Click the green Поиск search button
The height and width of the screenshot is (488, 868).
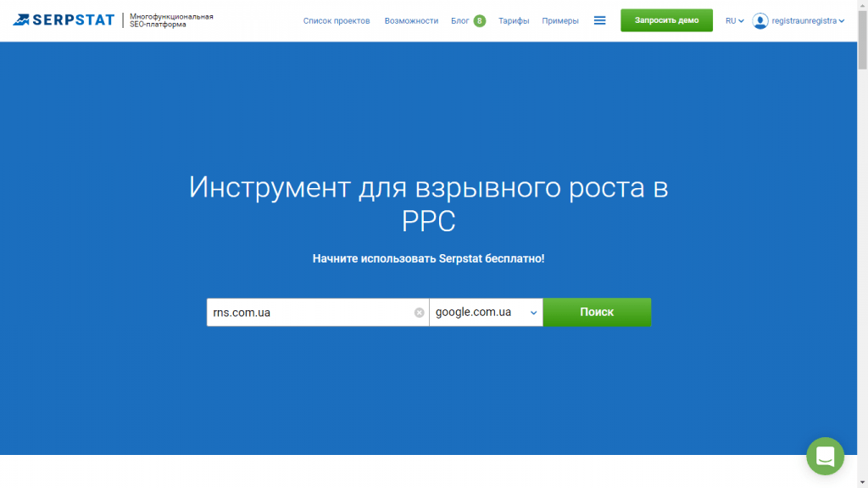[597, 312]
